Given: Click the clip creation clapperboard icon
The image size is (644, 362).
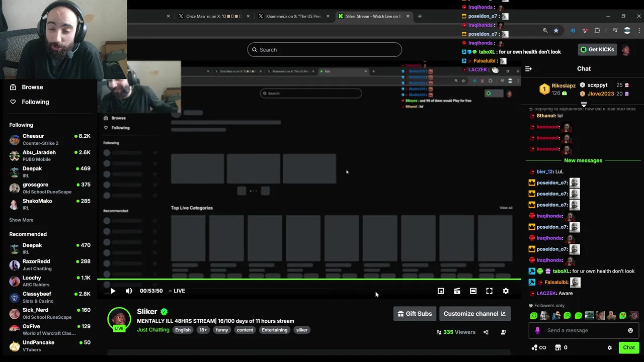Looking at the screenshot, I should (x=457, y=291).
